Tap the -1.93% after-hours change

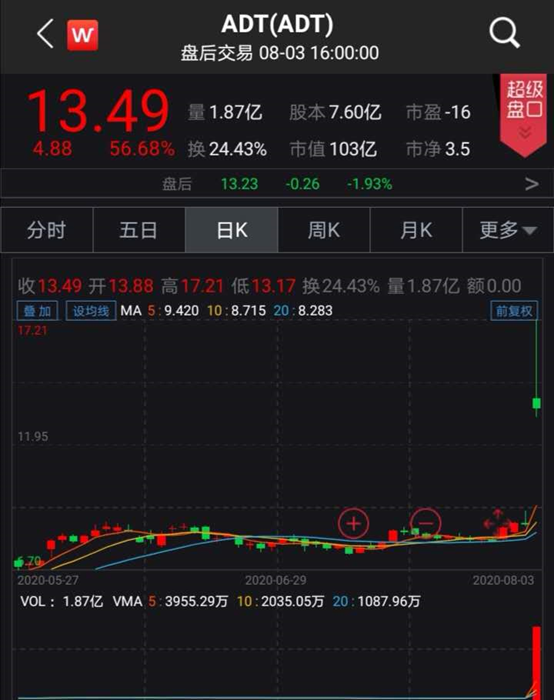point(370,184)
